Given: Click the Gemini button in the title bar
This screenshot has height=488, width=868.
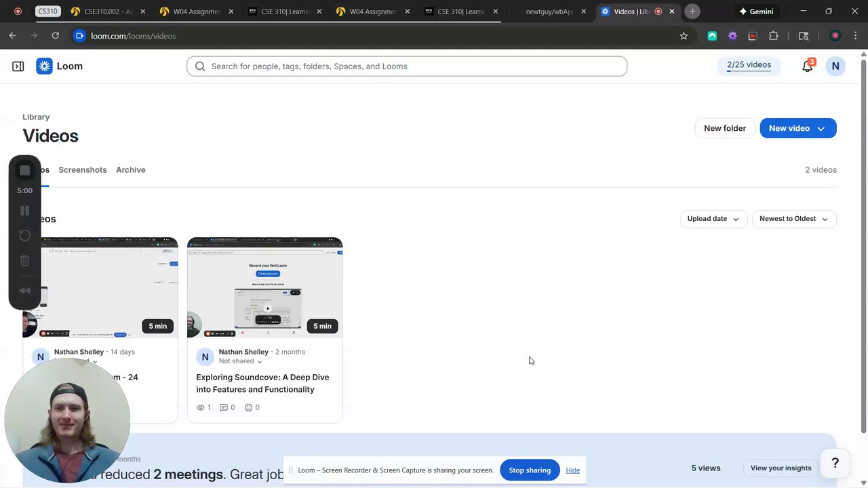Looking at the screenshot, I should 756,12.
